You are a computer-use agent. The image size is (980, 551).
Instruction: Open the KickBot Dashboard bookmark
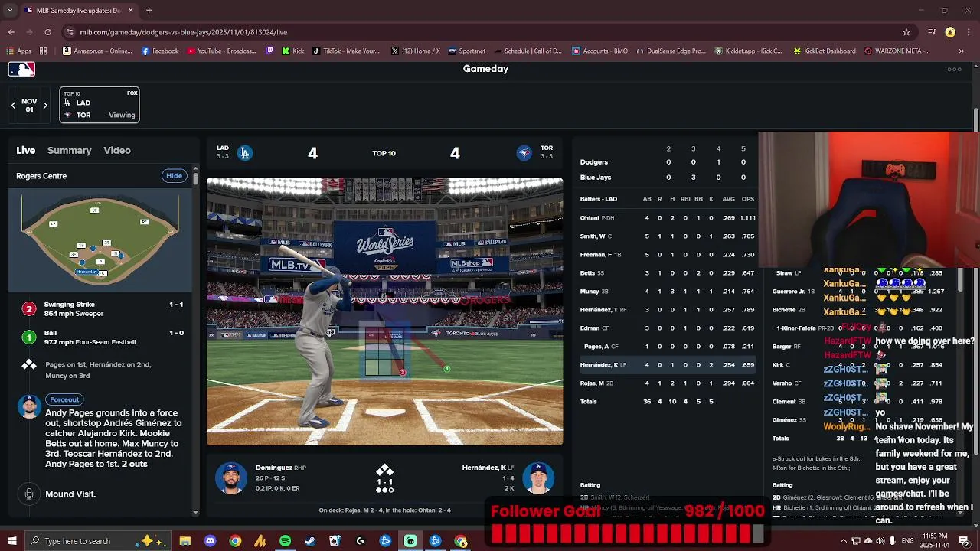(824, 51)
